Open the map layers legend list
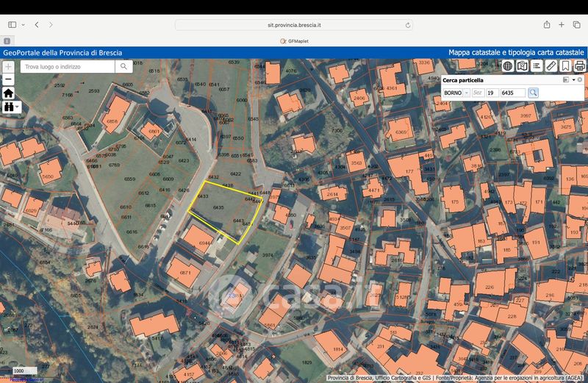This screenshot has width=588, height=383. pyautogui.click(x=537, y=66)
